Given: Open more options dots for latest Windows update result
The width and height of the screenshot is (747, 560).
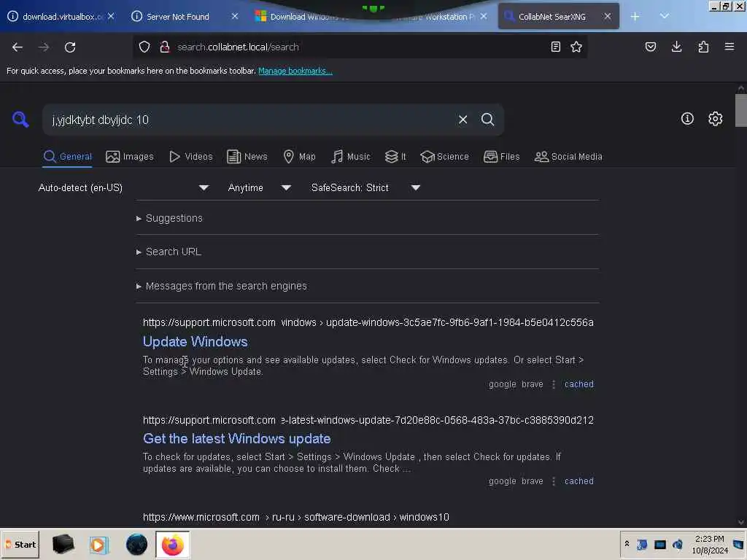Looking at the screenshot, I should click(554, 481).
